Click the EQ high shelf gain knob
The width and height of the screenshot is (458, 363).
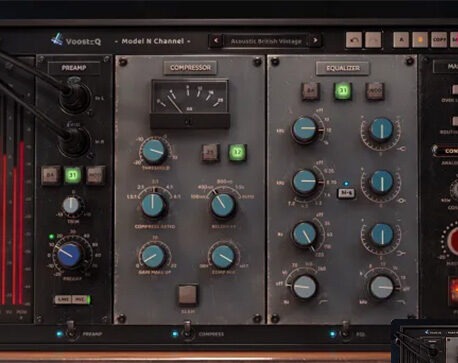coord(382,130)
